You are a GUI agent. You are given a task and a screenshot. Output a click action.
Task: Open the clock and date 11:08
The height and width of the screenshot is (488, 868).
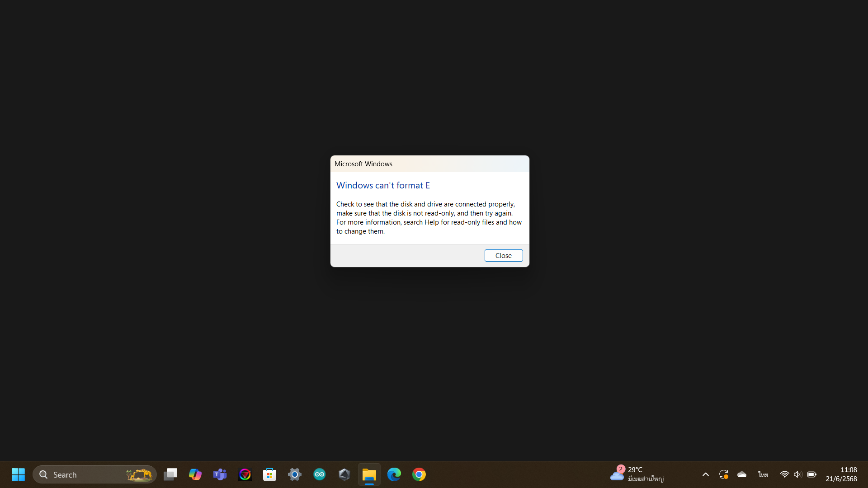[x=841, y=474]
